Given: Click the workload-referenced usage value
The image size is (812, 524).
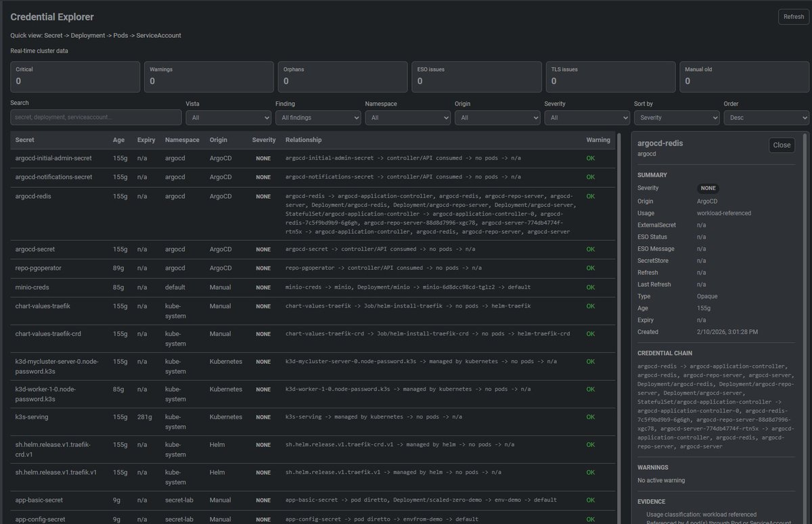Looking at the screenshot, I should point(723,213).
